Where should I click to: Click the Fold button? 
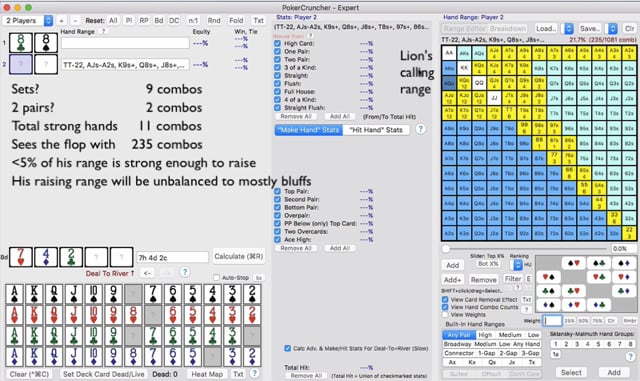tap(236, 20)
